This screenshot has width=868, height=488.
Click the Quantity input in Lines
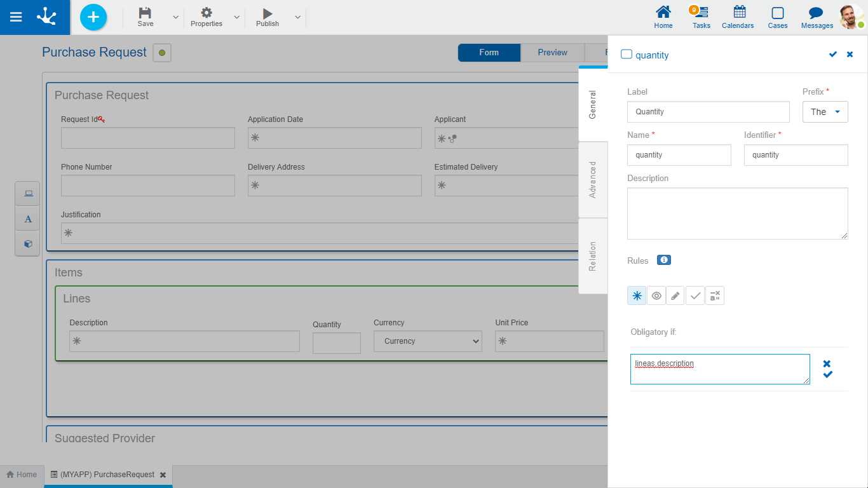point(337,343)
